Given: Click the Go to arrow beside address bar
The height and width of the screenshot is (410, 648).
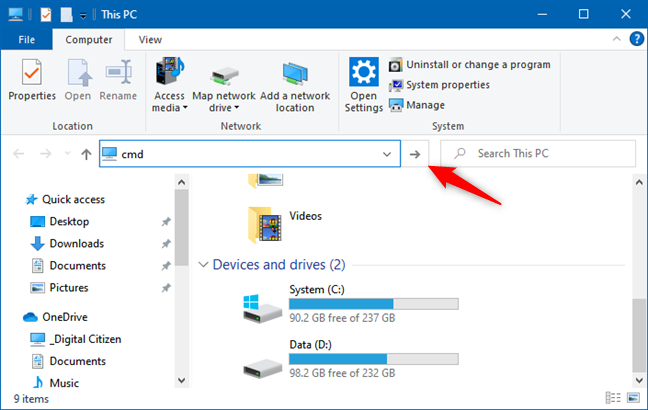Looking at the screenshot, I should [415, 154].
